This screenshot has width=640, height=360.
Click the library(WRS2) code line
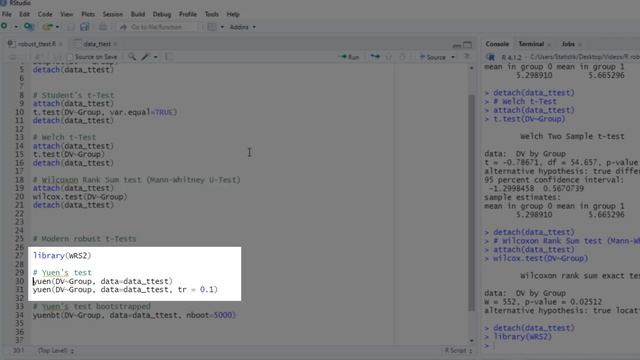pos(62,256)
